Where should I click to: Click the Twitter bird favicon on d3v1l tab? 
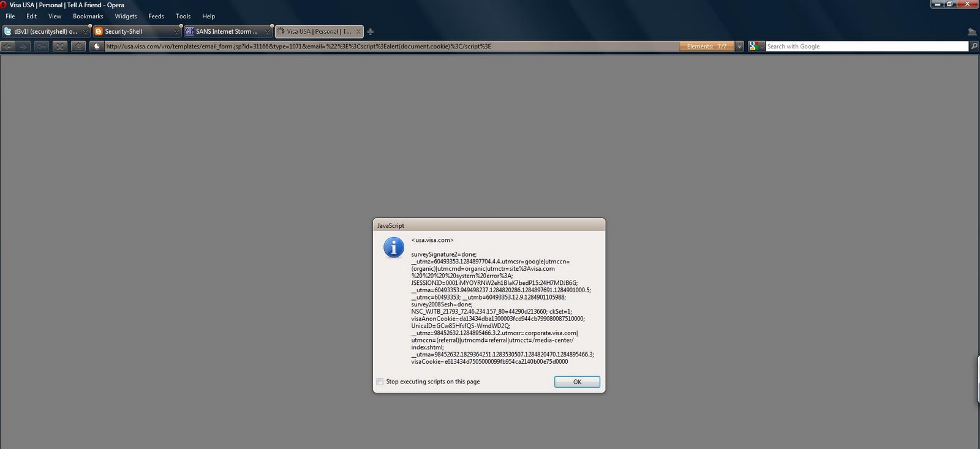click(x=8, y=31)
